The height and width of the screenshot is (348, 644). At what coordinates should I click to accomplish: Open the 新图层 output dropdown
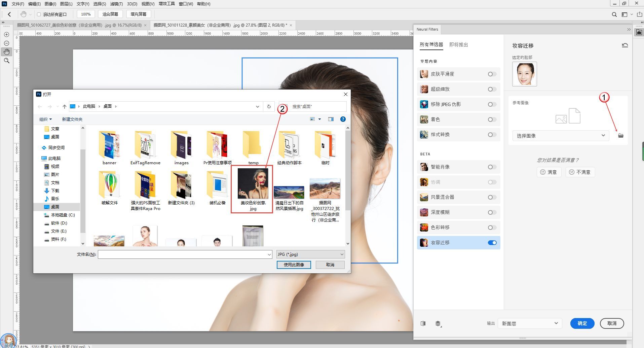(x=530, y=323)
